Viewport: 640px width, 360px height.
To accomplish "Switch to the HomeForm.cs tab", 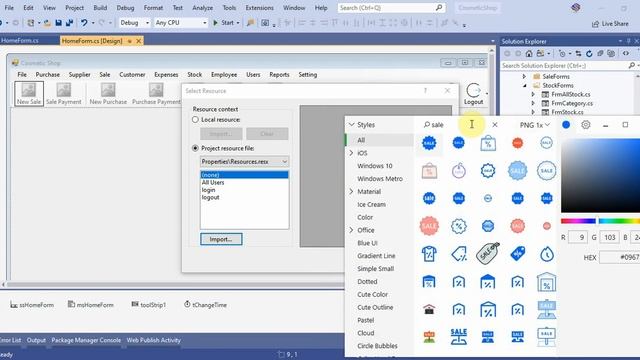I will pyautogui.click(x=20, y=40).
